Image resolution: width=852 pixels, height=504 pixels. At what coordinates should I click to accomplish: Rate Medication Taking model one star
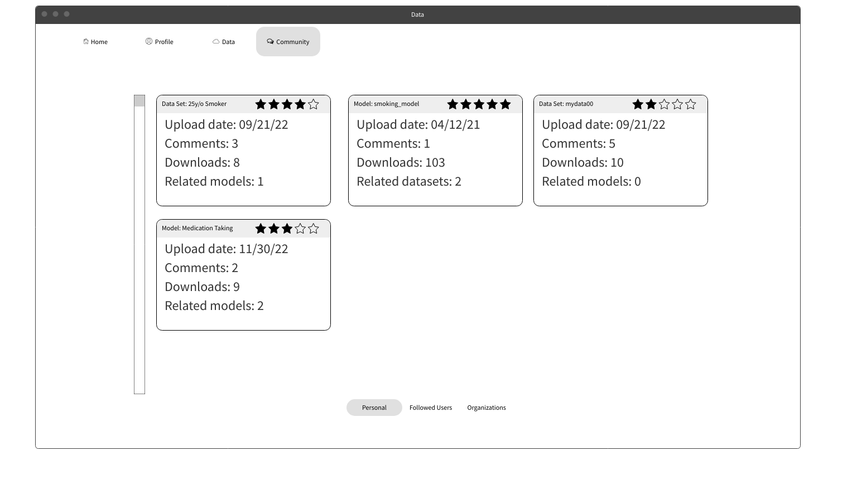[x=261, y=229]
